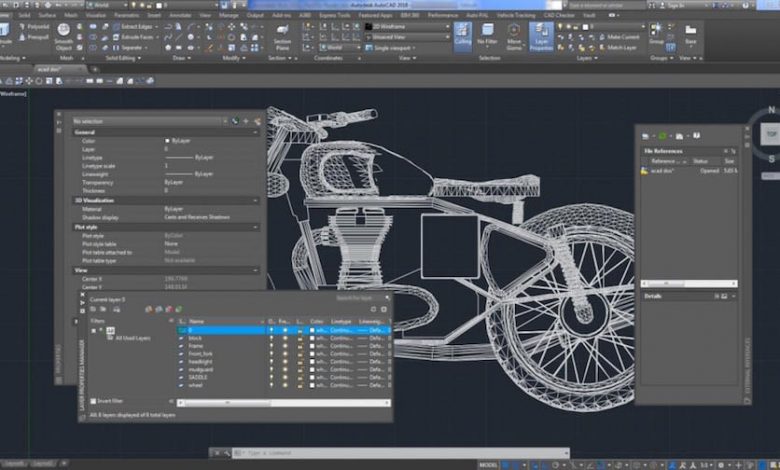780x470 pixels.
Task: Toggle freeze sun icon for wheel layer
Action: [x=284, y=383]
